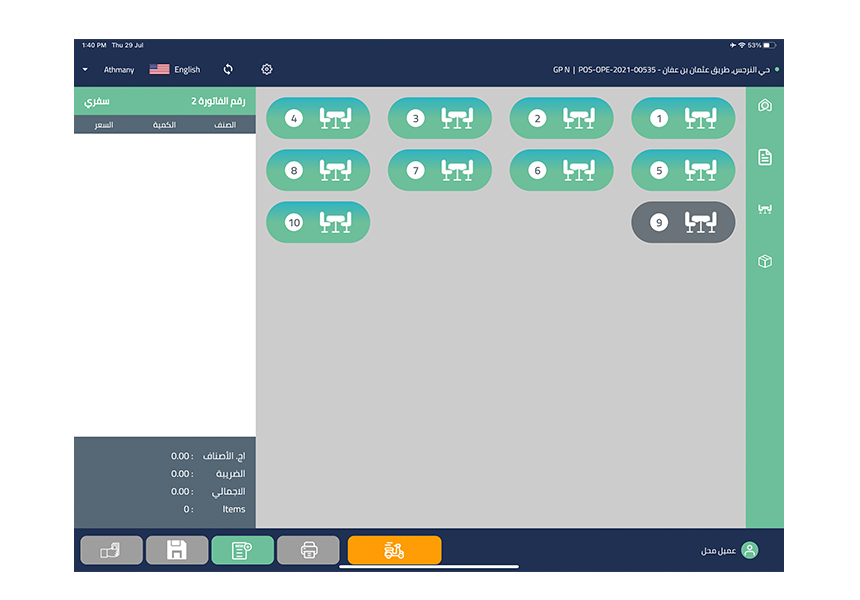860x600 pixels.
Task: Select the tables icon in right sidebar
Action: point(765,209)
